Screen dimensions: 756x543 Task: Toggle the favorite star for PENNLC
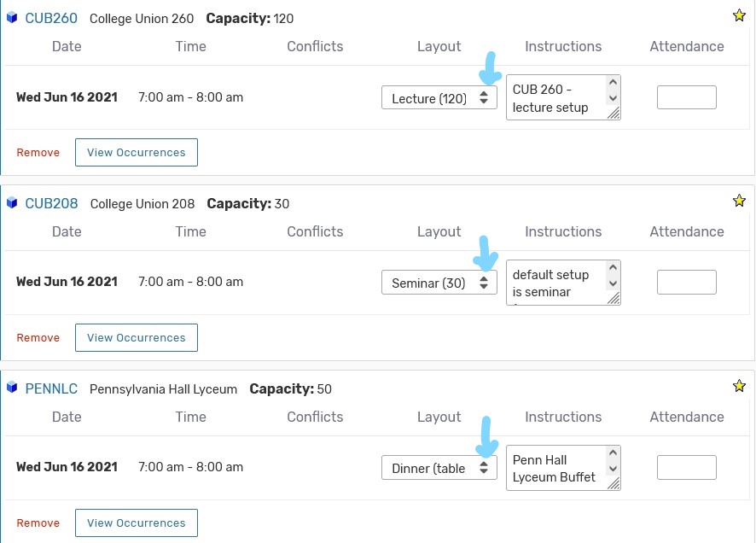(739, 386)
